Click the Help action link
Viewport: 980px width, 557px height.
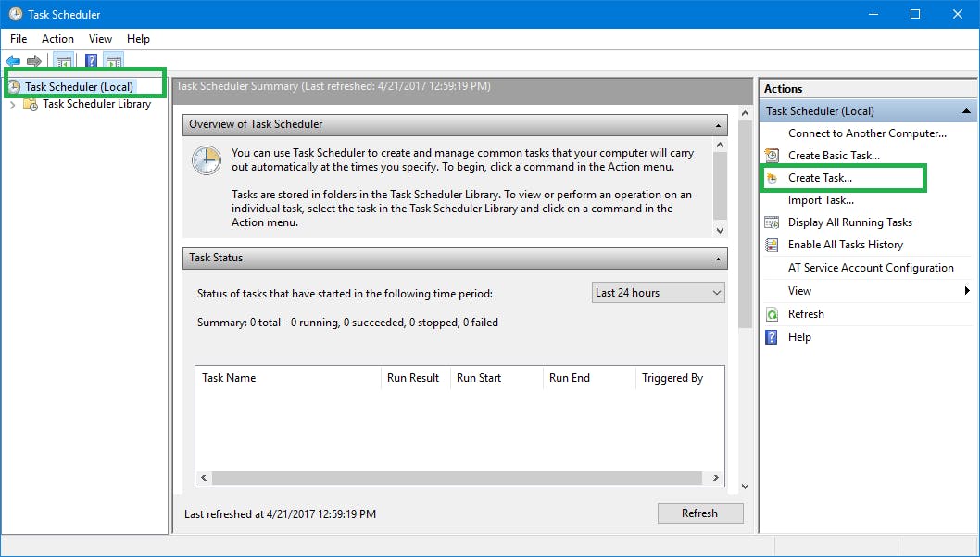pos(799,337)
